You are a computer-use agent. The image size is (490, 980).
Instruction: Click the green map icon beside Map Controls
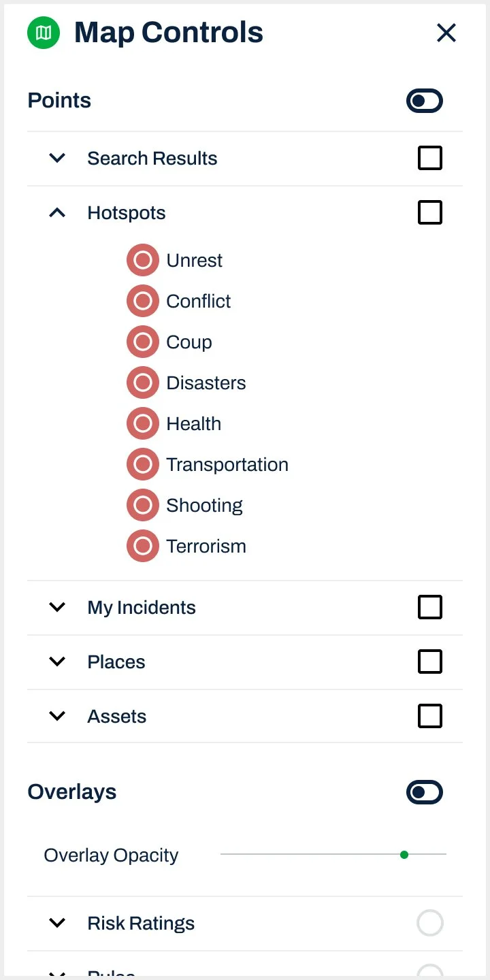coord(44,33)
